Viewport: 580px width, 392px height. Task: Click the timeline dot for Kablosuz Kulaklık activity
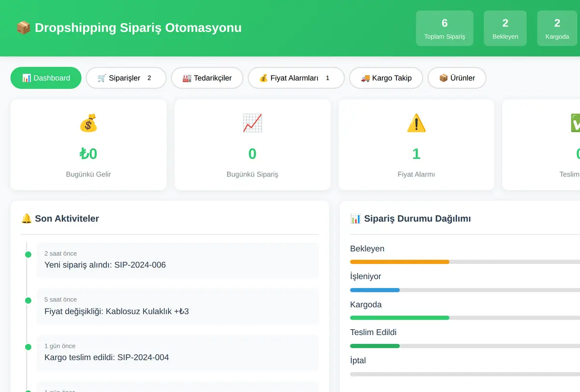click(x=28, y=301)
